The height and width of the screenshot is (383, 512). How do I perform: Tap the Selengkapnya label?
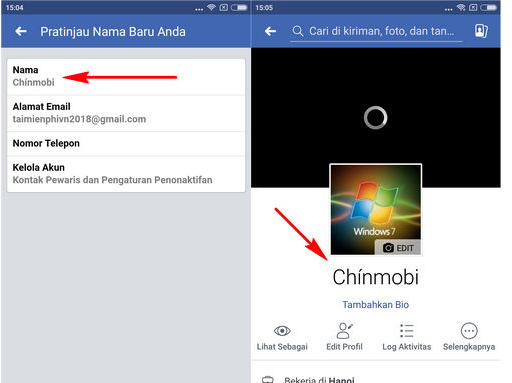[x=469, y=347]
